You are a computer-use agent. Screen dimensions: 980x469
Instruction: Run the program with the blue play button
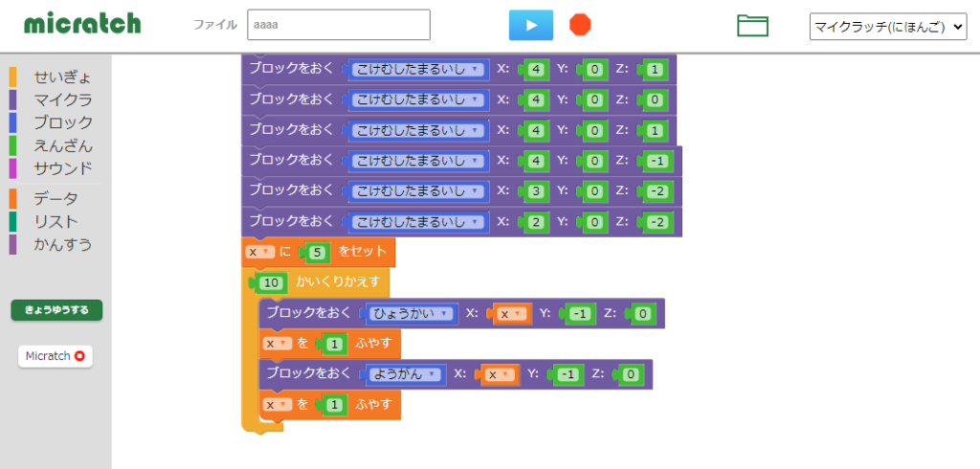(530, 25)
